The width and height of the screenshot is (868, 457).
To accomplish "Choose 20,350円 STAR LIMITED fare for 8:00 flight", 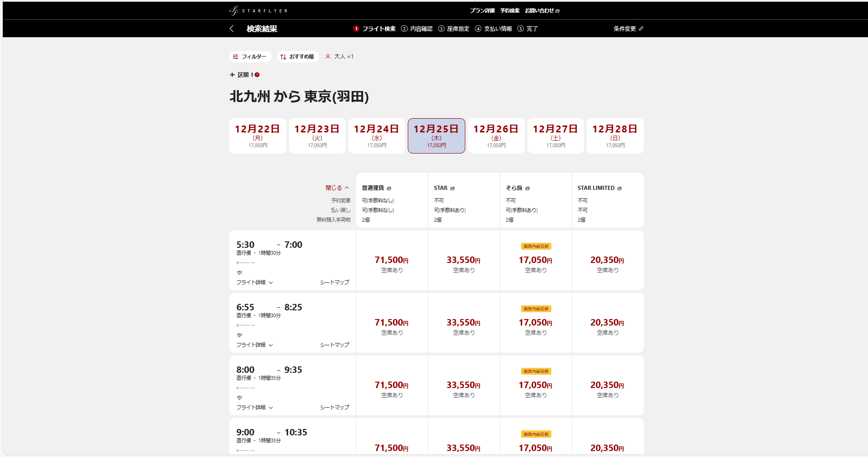I will click(x=607, y=386).
